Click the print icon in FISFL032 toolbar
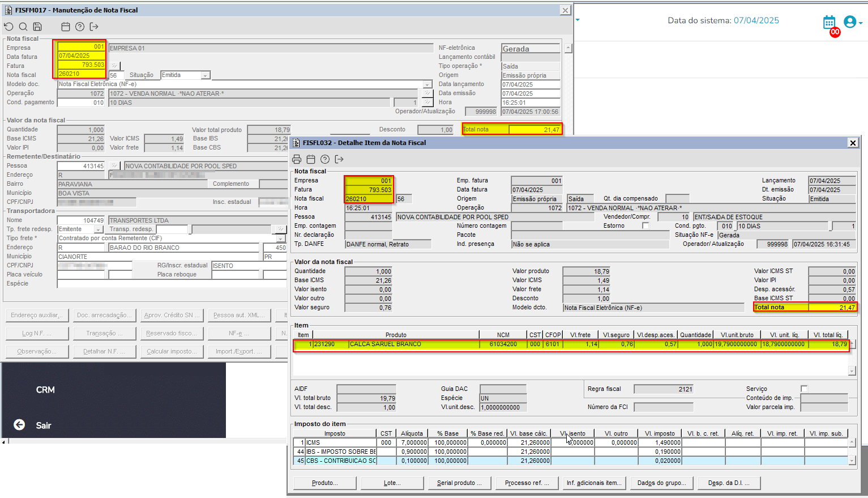868x498 pixels. (x=297, y=159)
